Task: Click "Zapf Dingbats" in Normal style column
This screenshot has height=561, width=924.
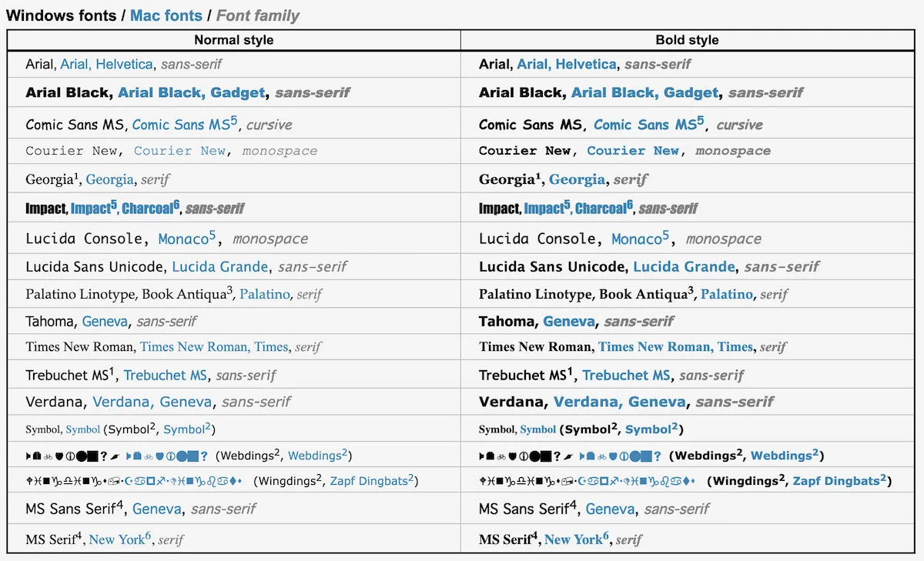Action: (x=370, y=481)
